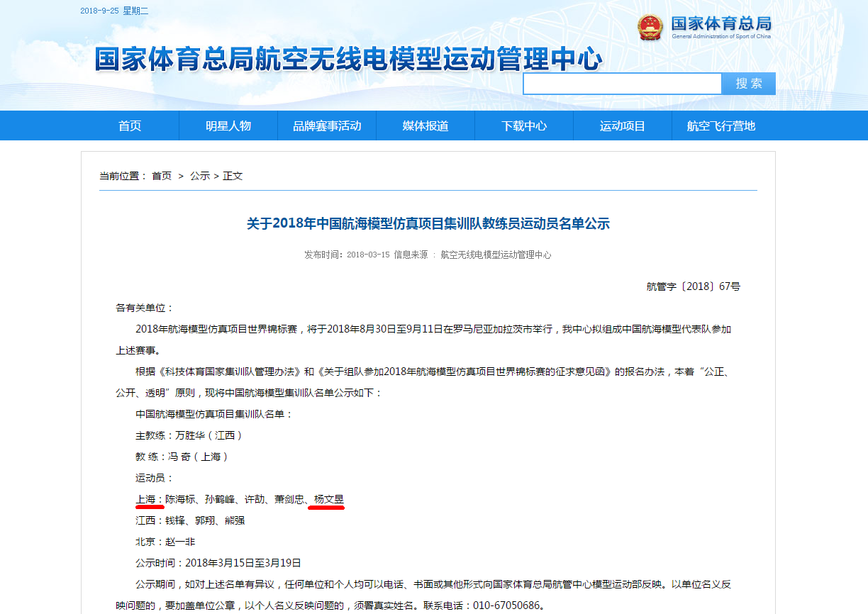Open the 航空飞行营地 navigation tab
This screenshot has height=614, width=868.
click(x=721, y=125)
